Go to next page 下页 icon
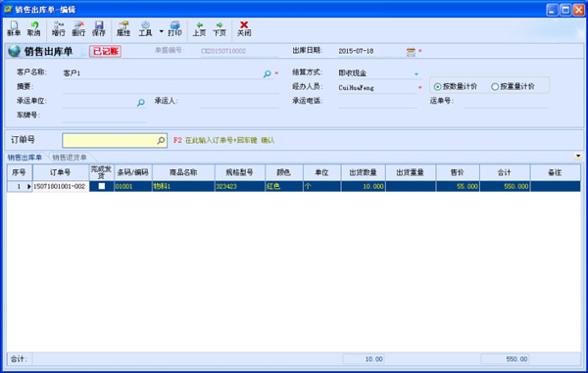The width and height of the screenshot is (588, 373). 220,28
